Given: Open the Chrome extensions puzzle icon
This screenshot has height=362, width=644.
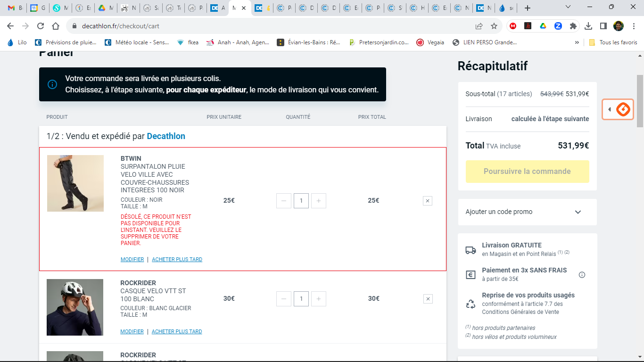Looking at the screenshot, I should pyautogui.click(x=573, y=26).
